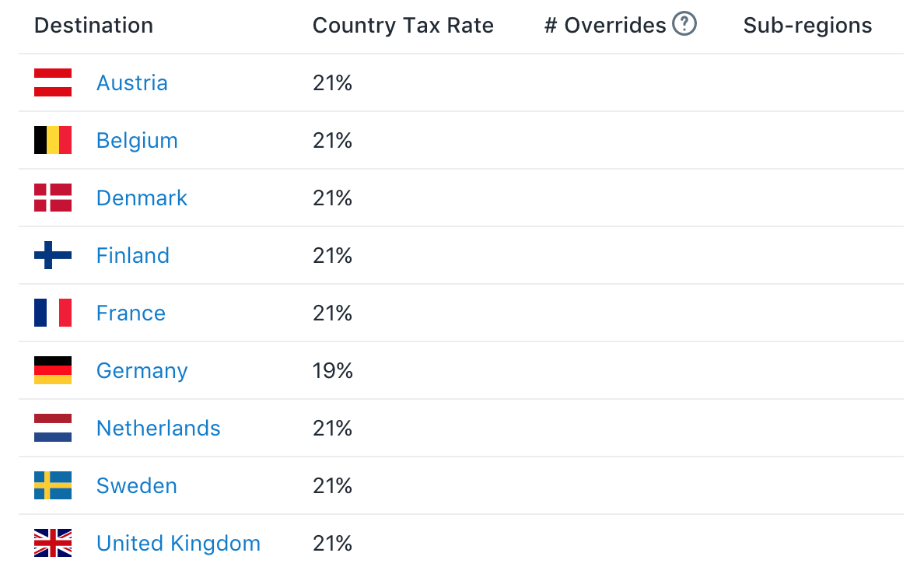
Task: Click the Finland flag icon
Action: pyautogui.click(x=52, y=255)
